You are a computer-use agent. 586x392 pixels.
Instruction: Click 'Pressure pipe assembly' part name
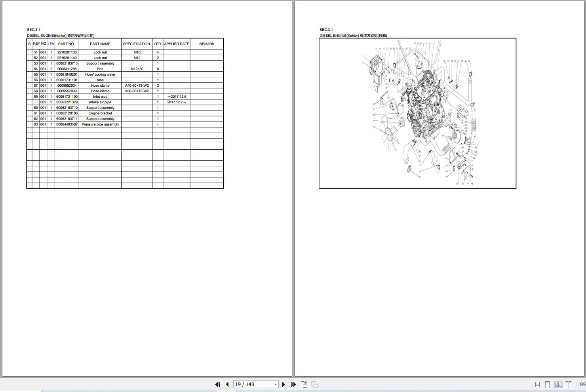click(x=100, y=124)
